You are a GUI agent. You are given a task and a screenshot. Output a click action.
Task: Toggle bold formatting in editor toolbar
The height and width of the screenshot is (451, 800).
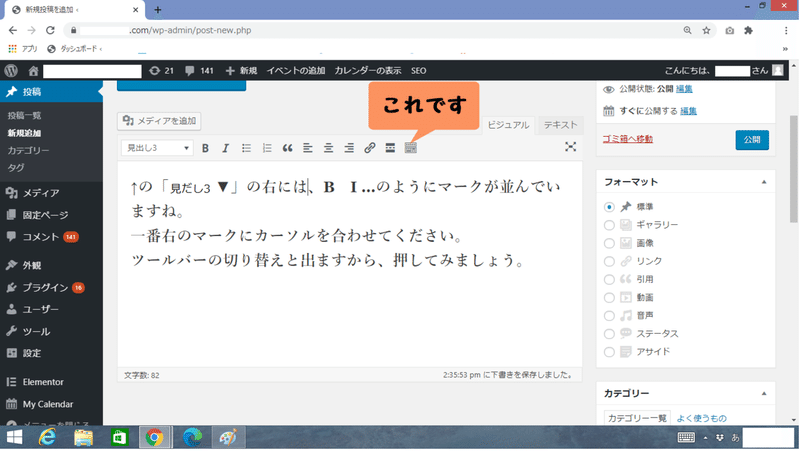pos(205,148)
